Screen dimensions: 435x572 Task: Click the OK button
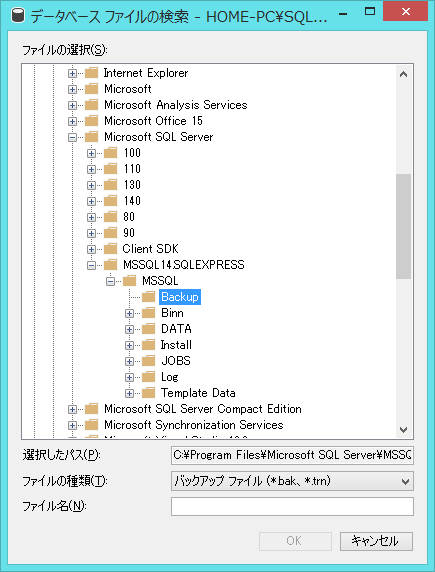pos(295,541)
